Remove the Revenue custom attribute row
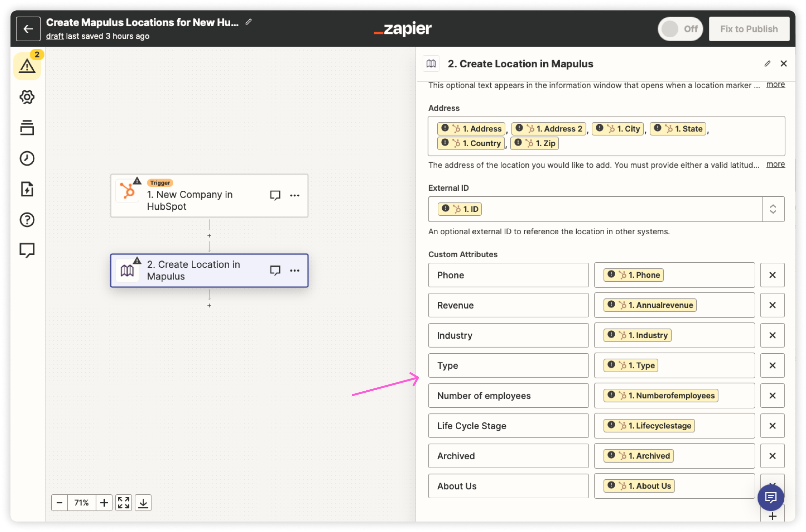Viewport: 806px width, 532px height. [x=772, y=305]
